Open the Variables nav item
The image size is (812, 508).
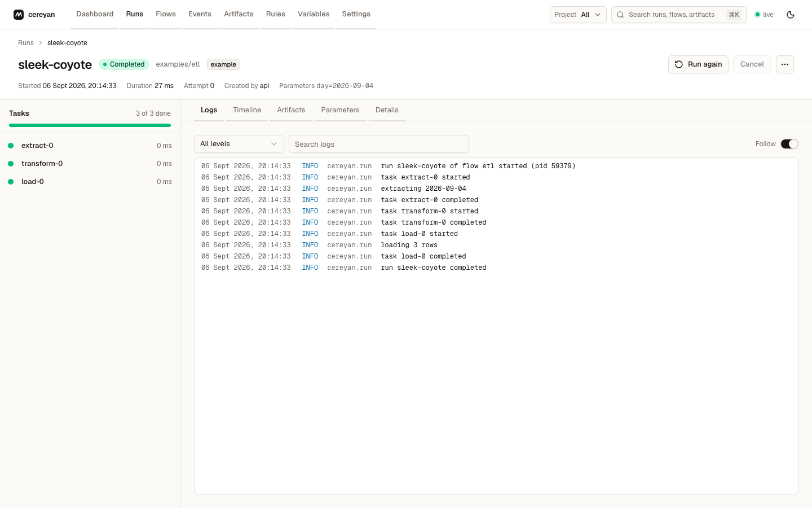point(314,14)
